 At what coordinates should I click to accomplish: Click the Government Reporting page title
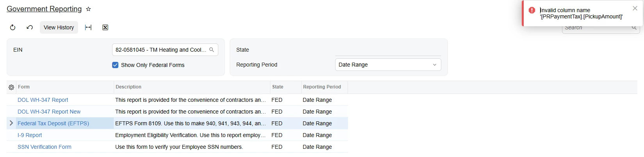coord(44,9)
